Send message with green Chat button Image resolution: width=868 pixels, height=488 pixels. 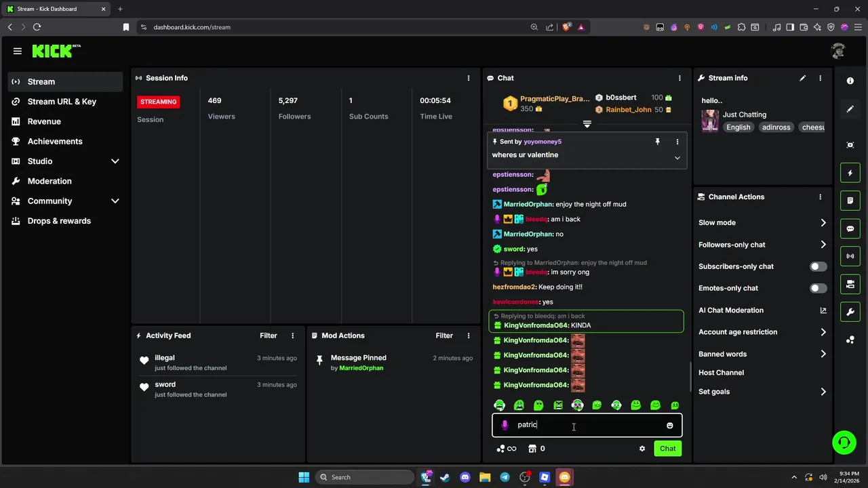pyautogui.click(x=668, y=449)
